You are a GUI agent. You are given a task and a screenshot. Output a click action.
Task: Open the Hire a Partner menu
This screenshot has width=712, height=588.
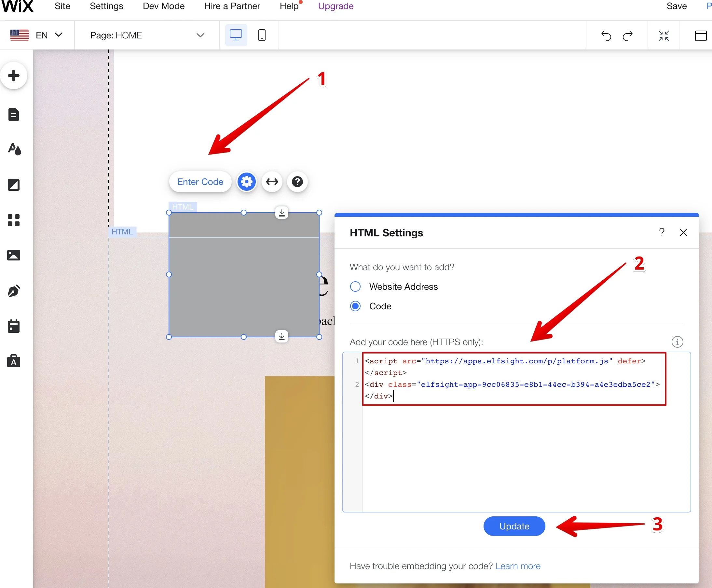[232, 6]
